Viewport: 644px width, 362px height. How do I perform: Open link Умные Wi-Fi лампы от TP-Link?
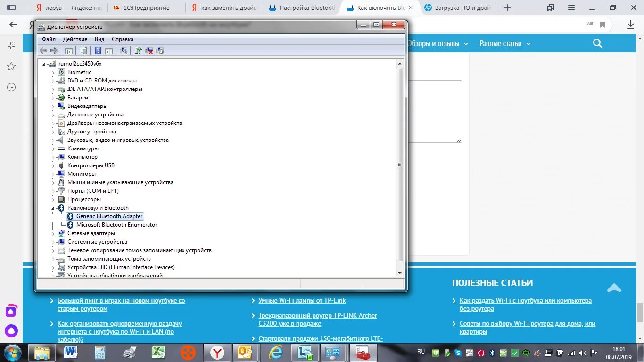(302, 300)
